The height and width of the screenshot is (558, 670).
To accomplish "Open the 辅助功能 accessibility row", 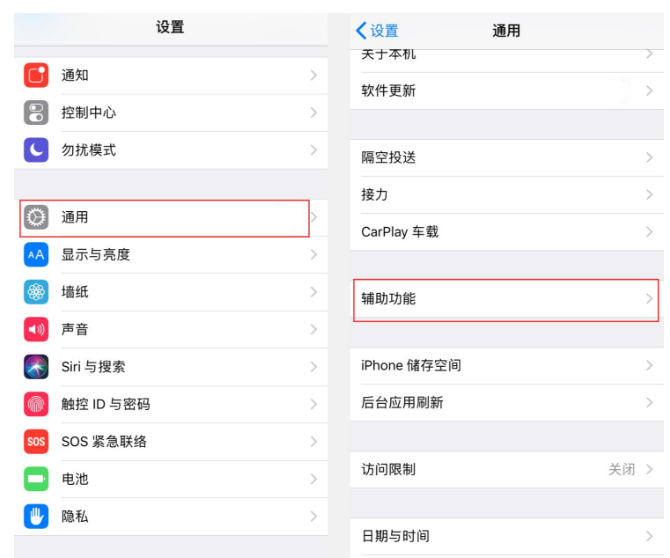I will point(505,299).
